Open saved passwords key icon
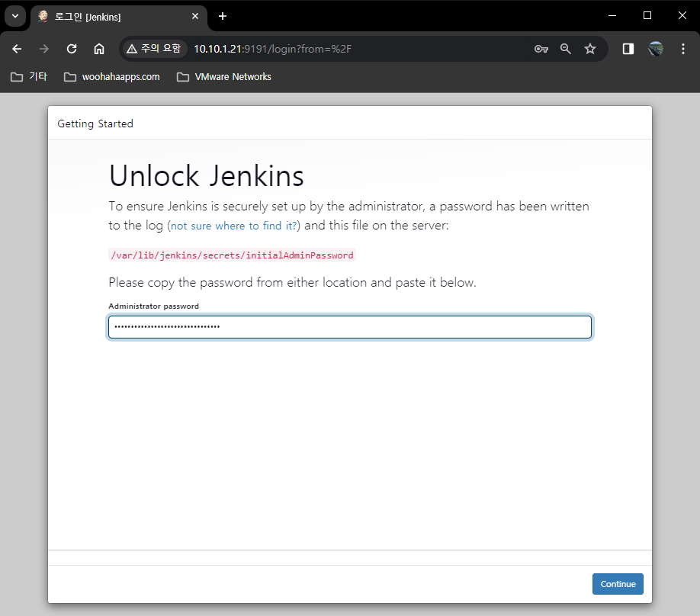 (541, 49)
